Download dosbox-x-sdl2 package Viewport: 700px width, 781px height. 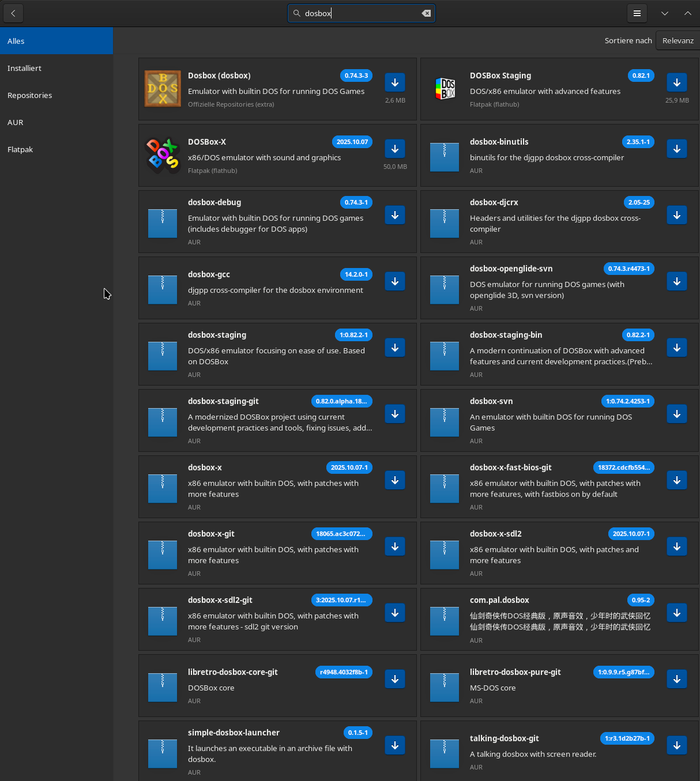pos(677,546)
